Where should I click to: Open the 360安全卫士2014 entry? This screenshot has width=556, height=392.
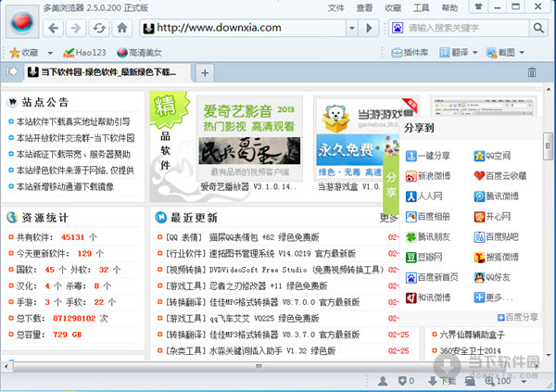[x=470, y=351]
